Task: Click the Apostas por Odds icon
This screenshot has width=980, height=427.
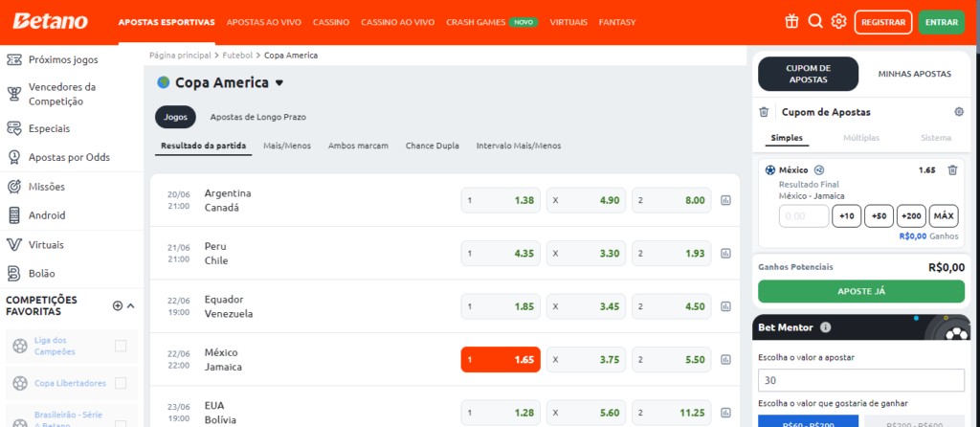Action: 13,158
